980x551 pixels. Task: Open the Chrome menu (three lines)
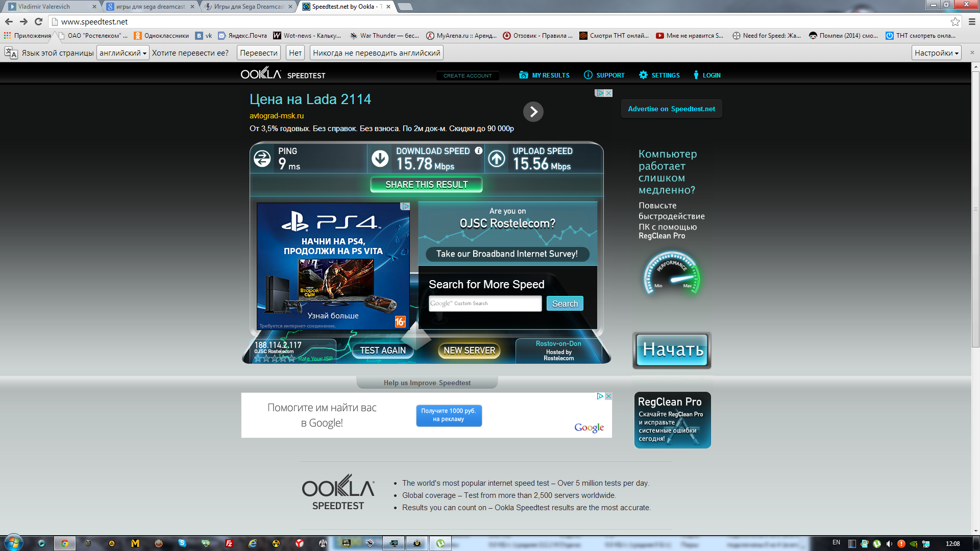(x=972, y=21)
